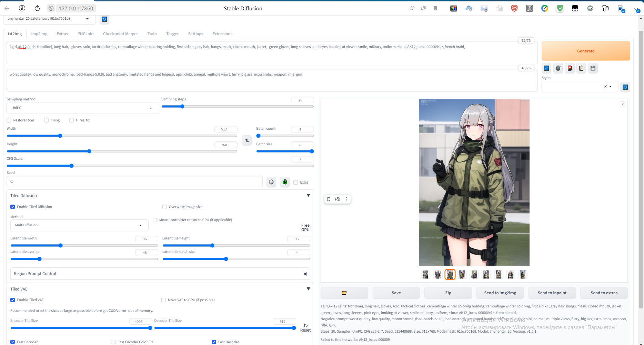644x345 pixels.
Task: Enable Hires. fix
Action: pos(71,120)
